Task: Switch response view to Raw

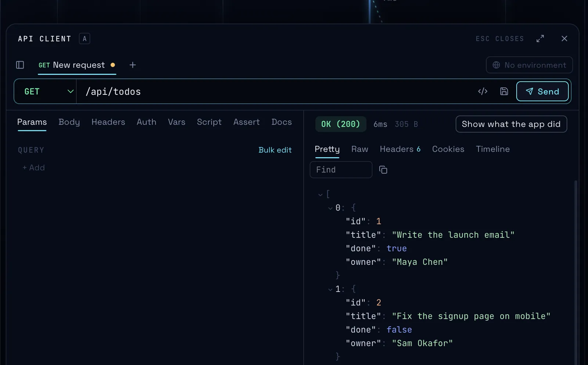Action: [x=359, y=149]
